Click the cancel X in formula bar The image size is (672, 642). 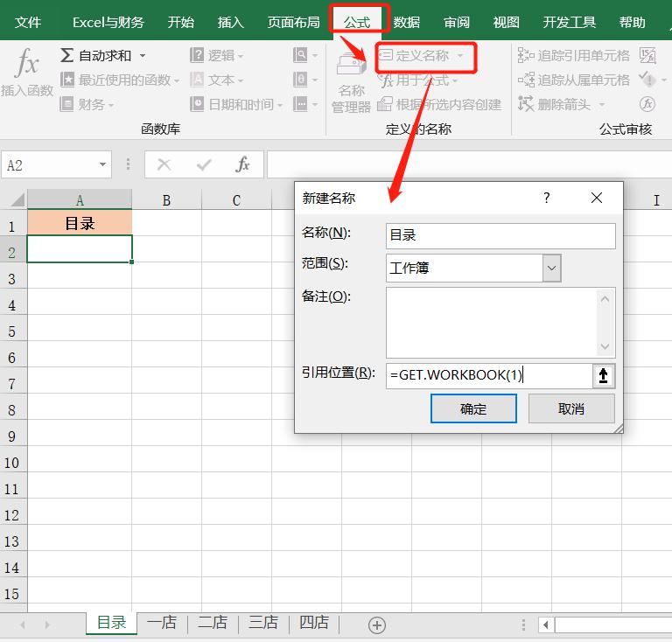[x=164, y=164]
